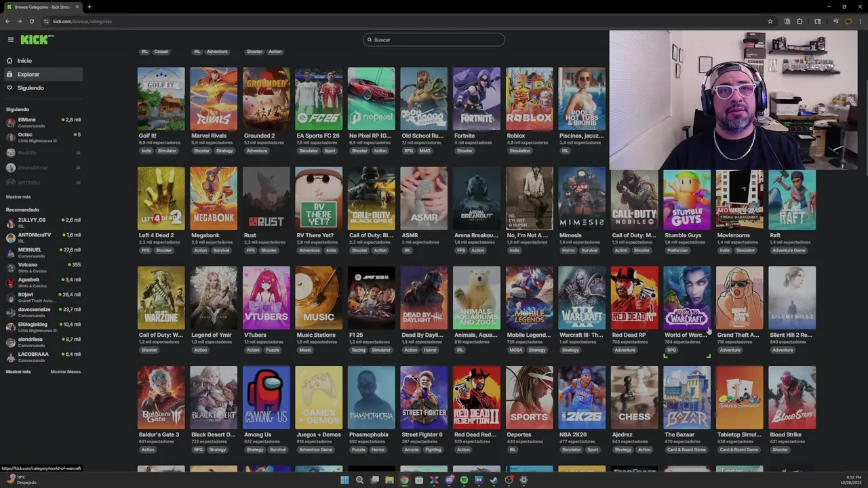Open the Stumble Guys category

click(687, 199)
